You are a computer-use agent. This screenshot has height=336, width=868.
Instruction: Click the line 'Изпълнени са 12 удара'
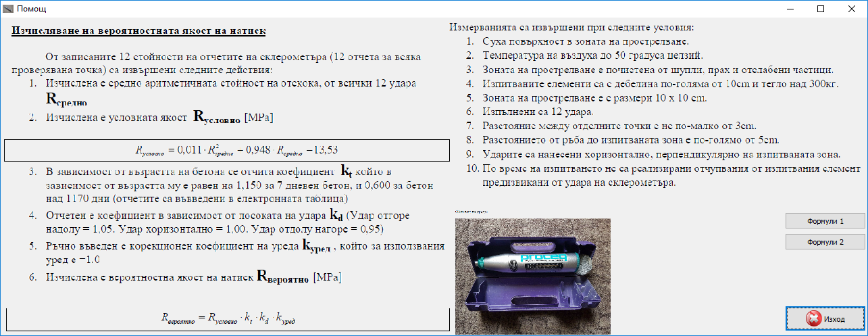[x=538, y=112]
